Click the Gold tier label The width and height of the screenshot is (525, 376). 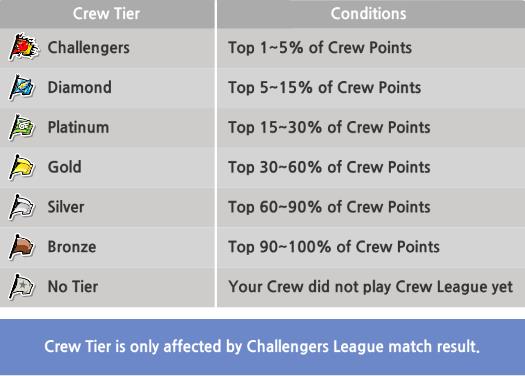tap(65, 167)
